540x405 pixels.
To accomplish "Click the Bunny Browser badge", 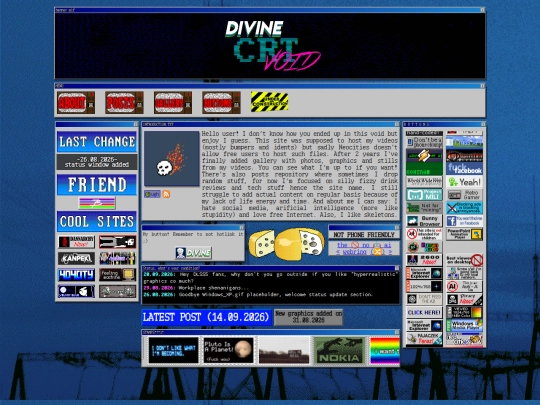I will 424,221.
